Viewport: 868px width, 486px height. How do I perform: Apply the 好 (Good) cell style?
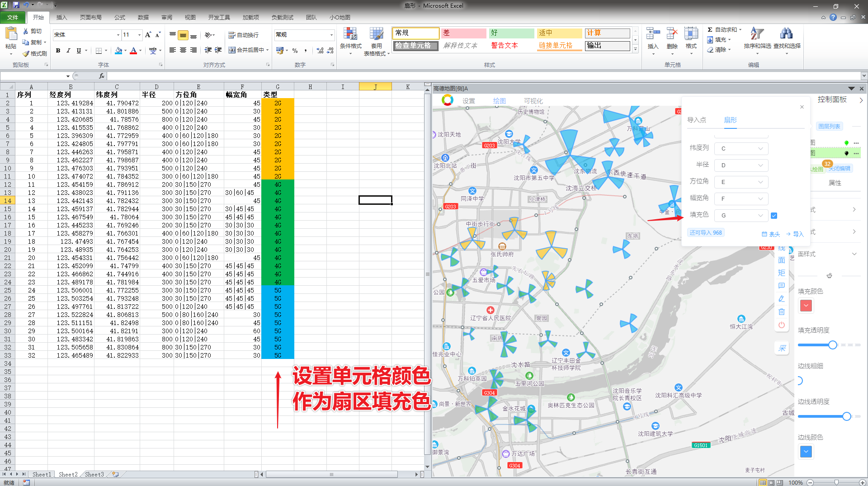coord(511,33)
